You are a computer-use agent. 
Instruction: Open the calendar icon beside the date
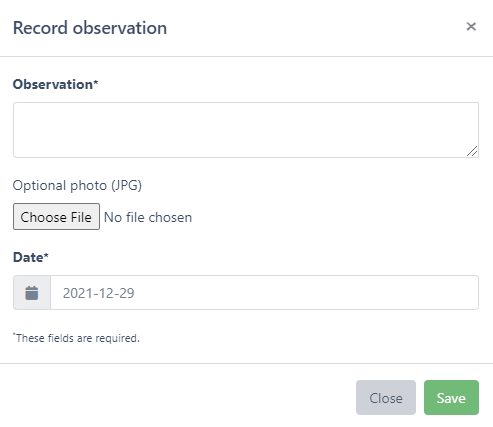[x=32, y=293]
